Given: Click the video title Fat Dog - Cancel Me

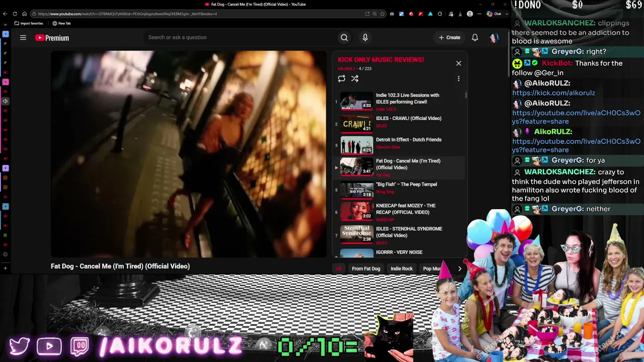Looking at the screenshot, I should [120, 266].
